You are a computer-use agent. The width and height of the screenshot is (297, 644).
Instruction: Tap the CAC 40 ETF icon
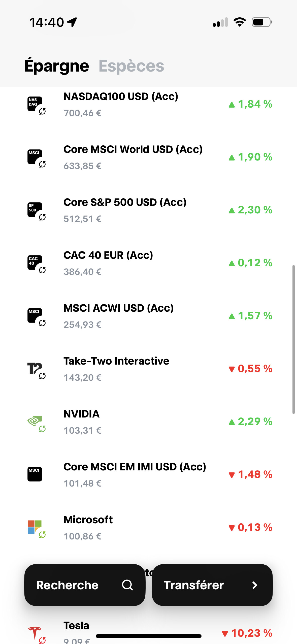35,263
